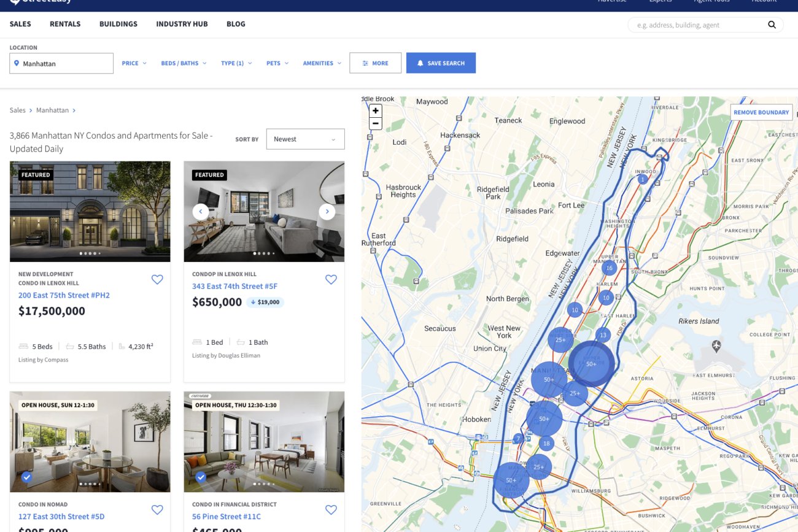Click the map cluster marked 1 near Inwood

click(642, 179)
